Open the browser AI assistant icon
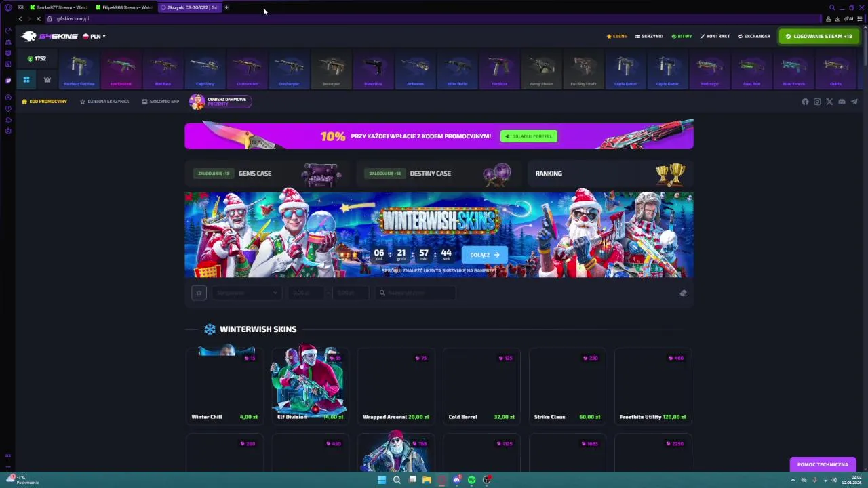Image resolution: width=868 pixels, height=488 pixels. point(849,19)
